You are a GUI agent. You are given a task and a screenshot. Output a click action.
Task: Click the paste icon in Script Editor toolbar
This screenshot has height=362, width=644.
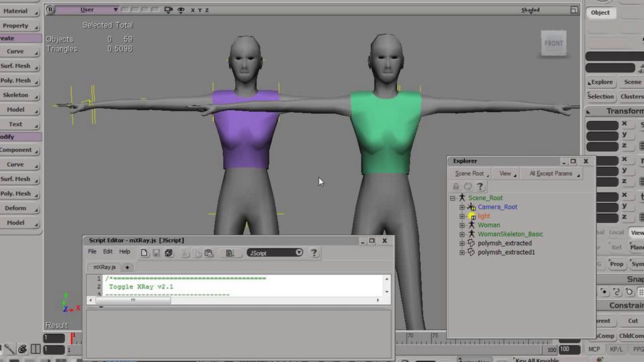[x=209, y=253]
